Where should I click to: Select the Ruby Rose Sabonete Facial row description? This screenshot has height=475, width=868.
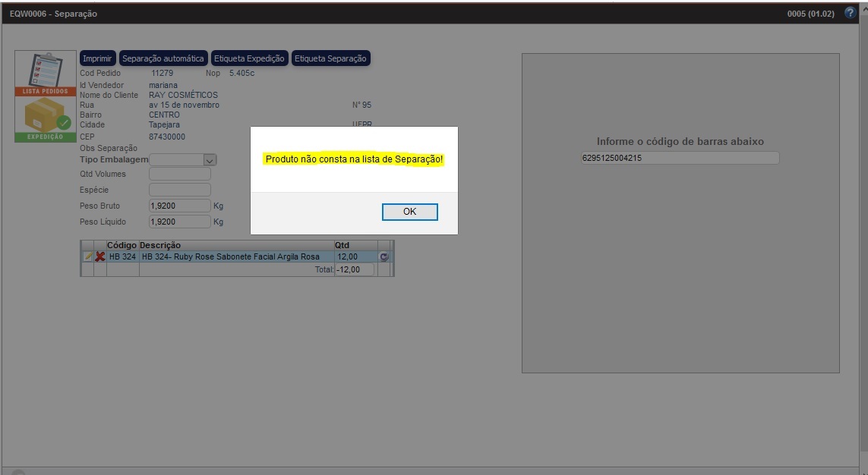point(235,257)
